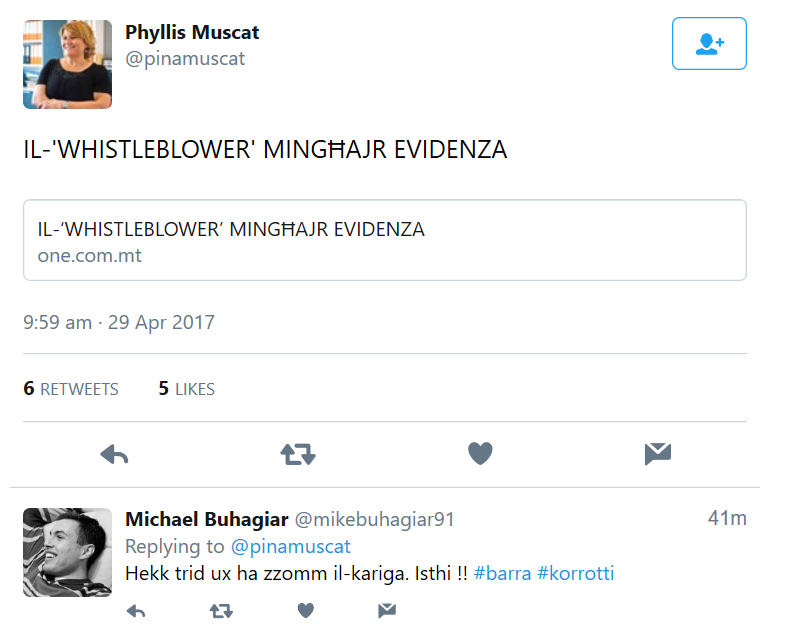
Task: Follow Phyllis Muscat with the add-user button
Action: point(709,43)
